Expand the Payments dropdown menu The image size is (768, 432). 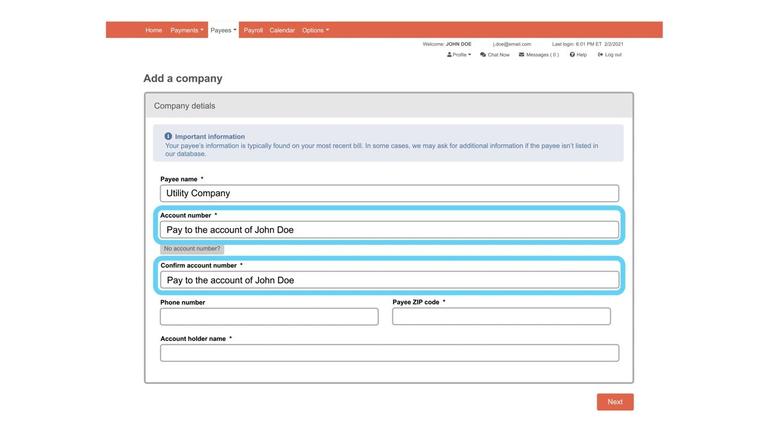tap(187, 30)
